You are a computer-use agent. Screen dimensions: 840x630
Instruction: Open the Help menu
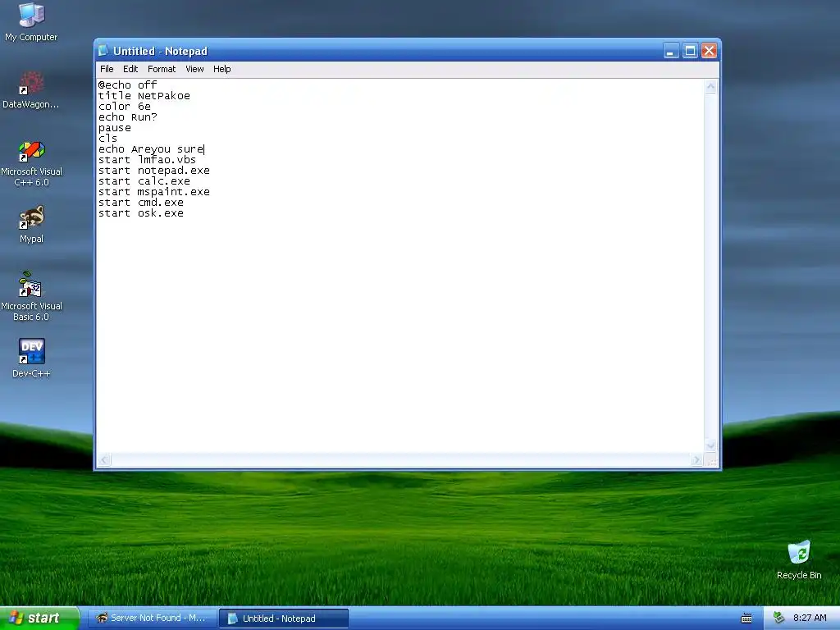coord(221,69)
